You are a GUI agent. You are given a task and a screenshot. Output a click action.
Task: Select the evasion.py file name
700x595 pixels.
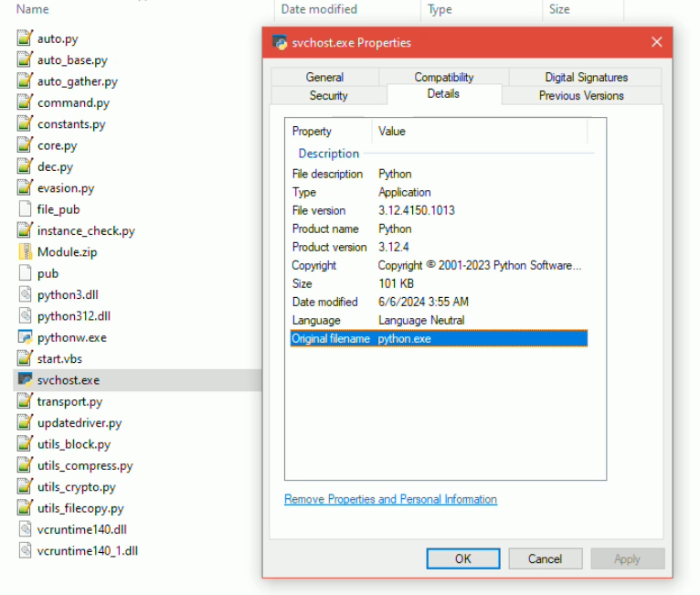point(66,188)
